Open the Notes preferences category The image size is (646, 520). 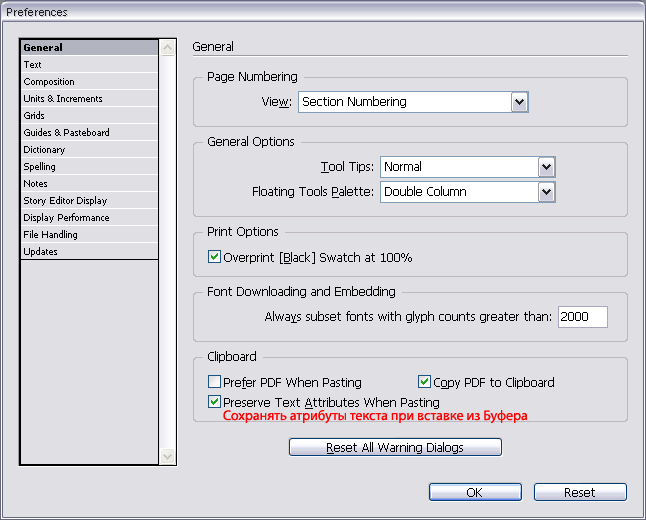[89, 183]
